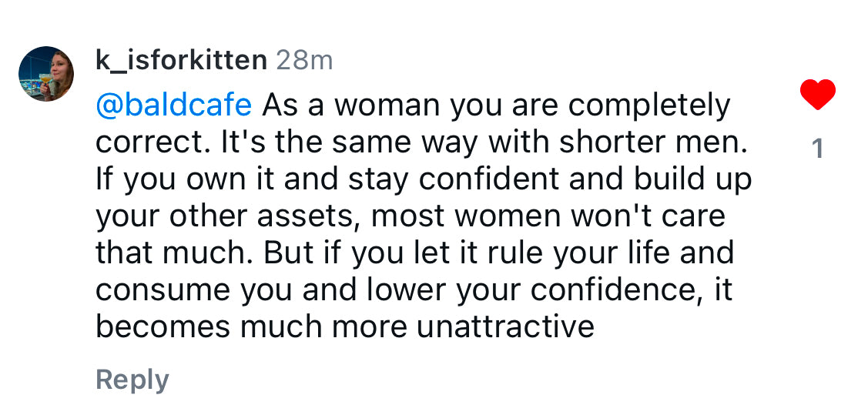Unlike the comment via the red heart
This screenshot has height=415, width=868.
[x=817, y=95]
